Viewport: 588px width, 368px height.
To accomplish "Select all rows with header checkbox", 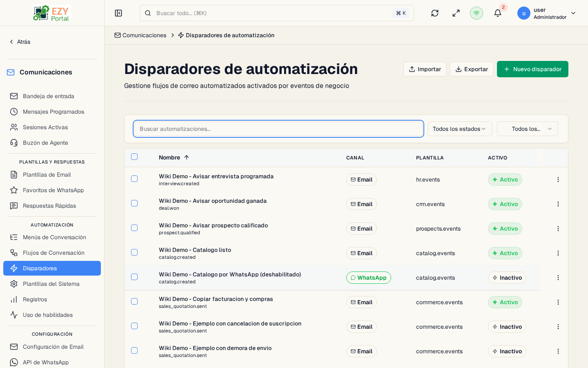I will pos(134,157).
